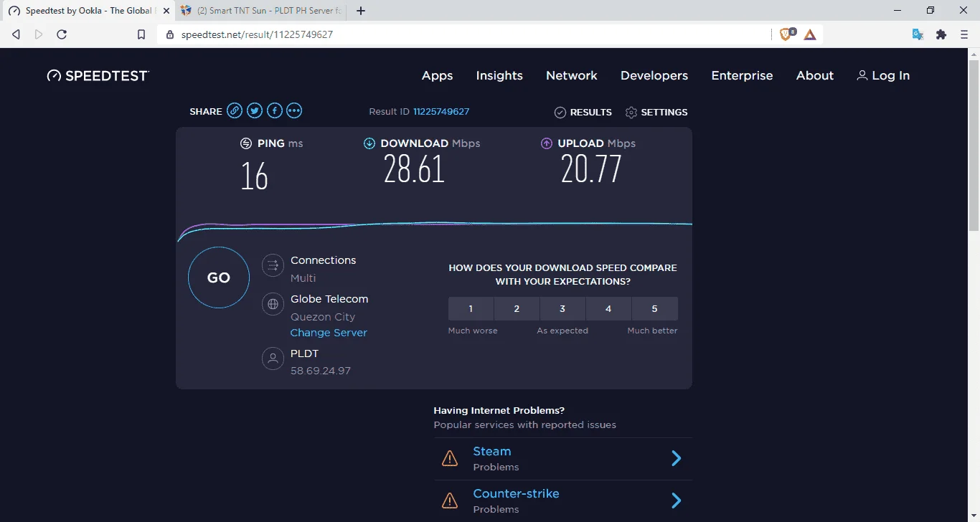Open more share options icon
Viewport: 980px width, 522px height.
tap(294, 110)
